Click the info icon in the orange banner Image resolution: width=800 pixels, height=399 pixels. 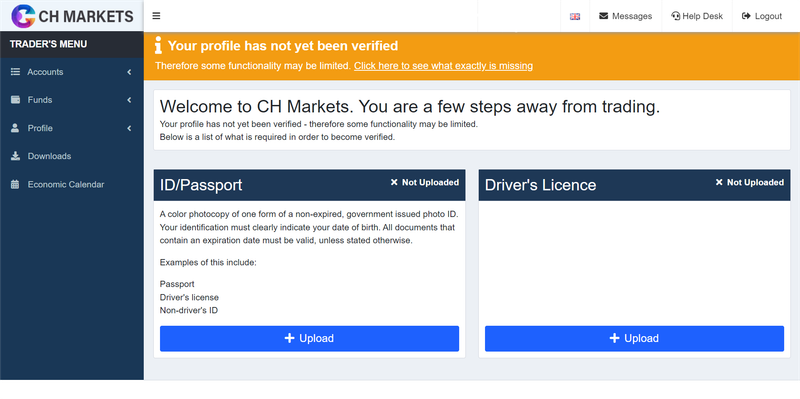click(x=159, y=45)
